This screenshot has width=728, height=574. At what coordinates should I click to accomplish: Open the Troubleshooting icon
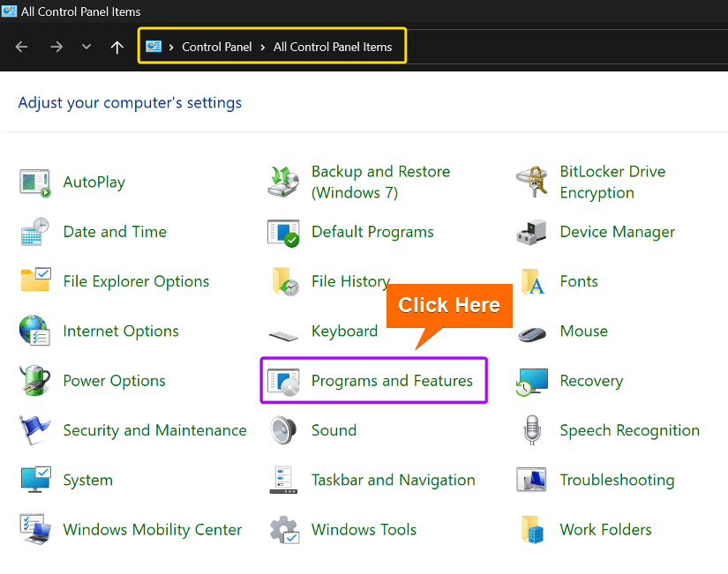(532, 480)
